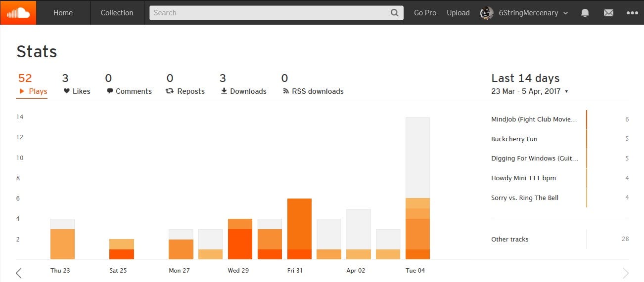This screenshot has height=282, width=644.
Task: Click the Fri 31 chart bar
Action: pyautogui.click(x=299, y=229)
